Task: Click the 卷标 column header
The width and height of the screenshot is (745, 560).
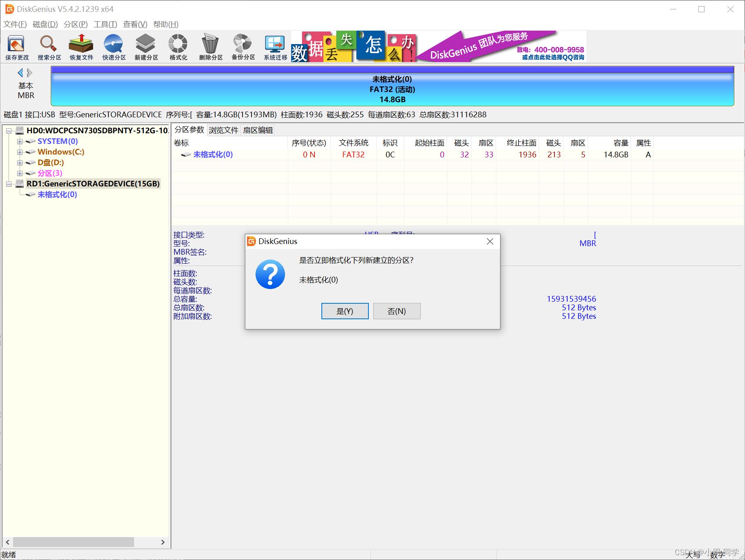Action: click(230, 143)
